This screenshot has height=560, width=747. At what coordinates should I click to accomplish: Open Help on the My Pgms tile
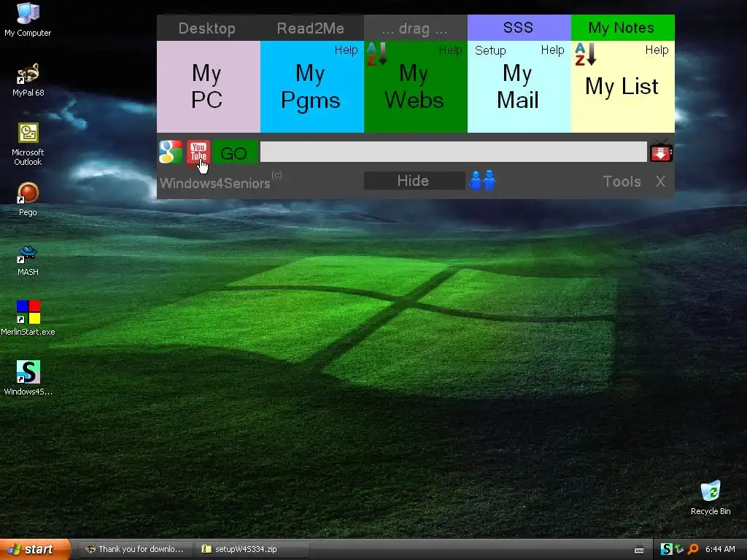click(346, 50)
